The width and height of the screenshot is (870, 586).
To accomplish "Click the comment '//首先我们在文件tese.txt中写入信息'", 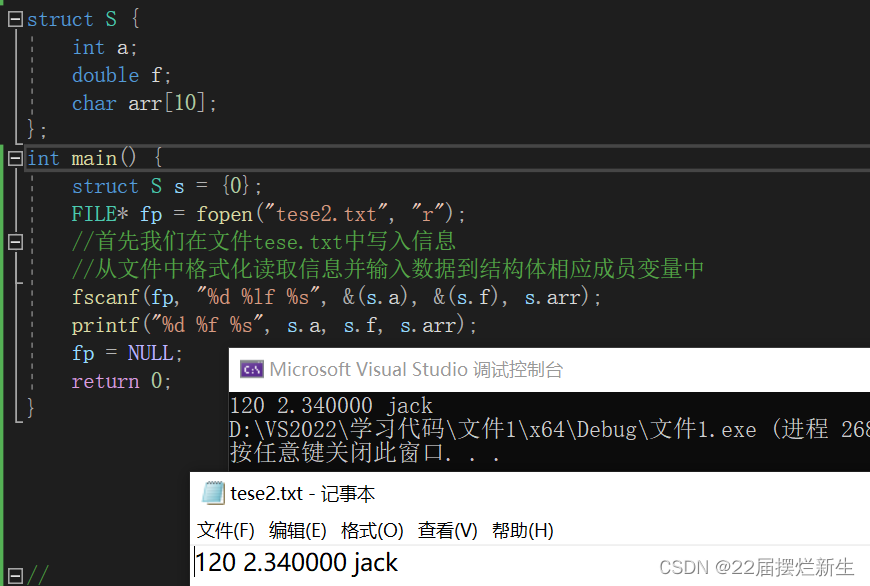I will [x=264, y=242].
